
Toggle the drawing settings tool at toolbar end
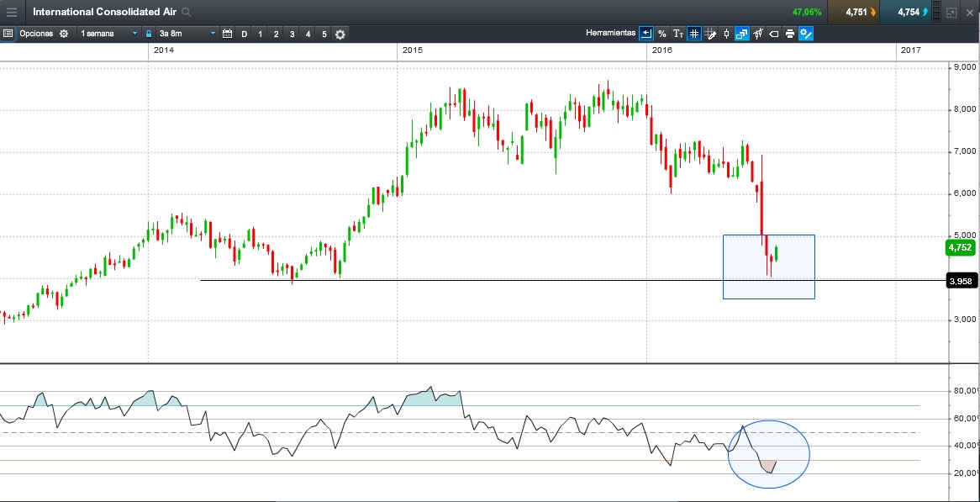(x=806, y=34)
